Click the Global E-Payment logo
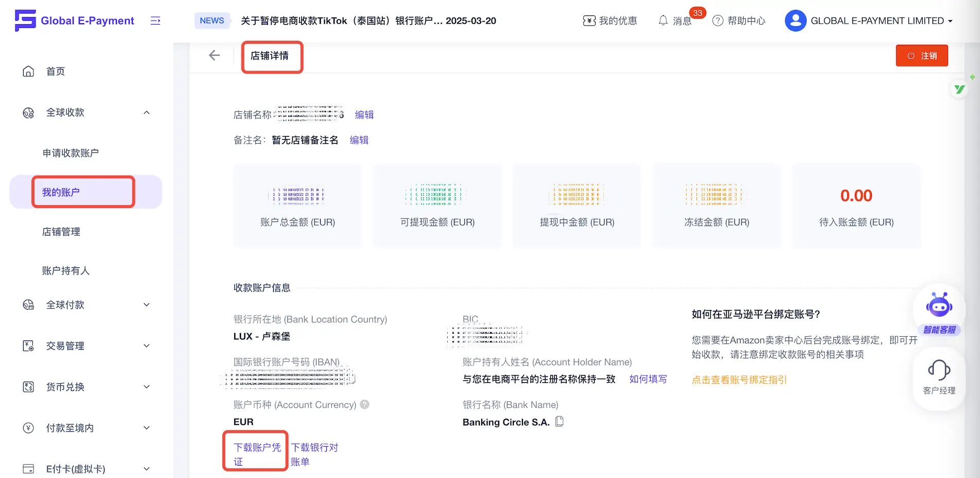The image size is (980, 478). [75, 21]
